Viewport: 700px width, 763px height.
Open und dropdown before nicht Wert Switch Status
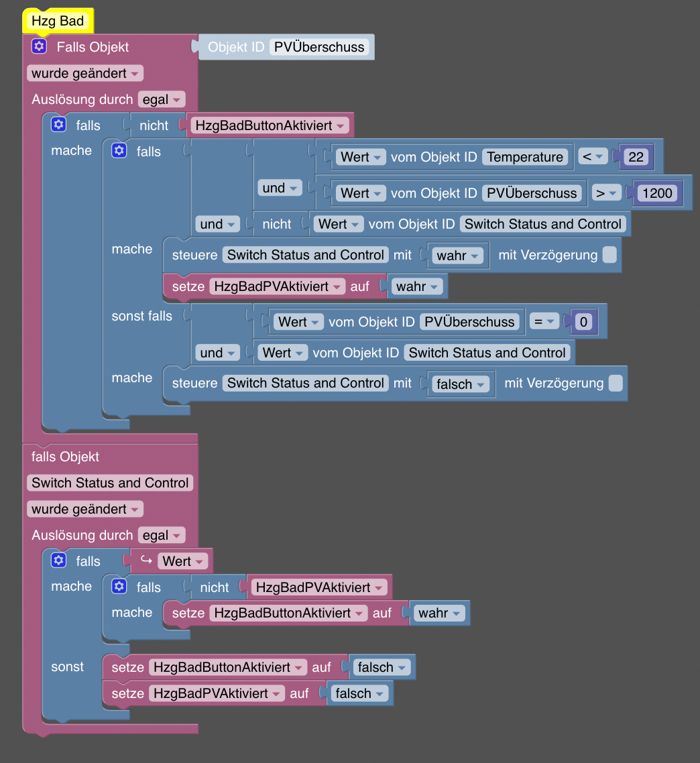[217, 224]
